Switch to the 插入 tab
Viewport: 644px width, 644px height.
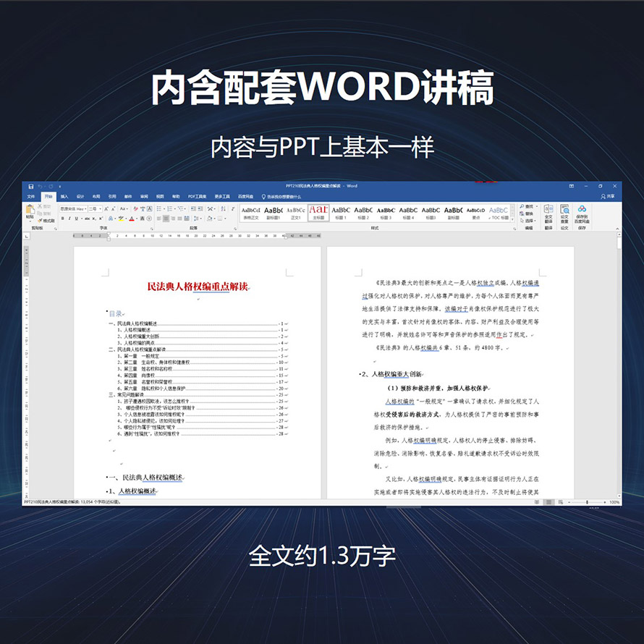tap(64, 196)
